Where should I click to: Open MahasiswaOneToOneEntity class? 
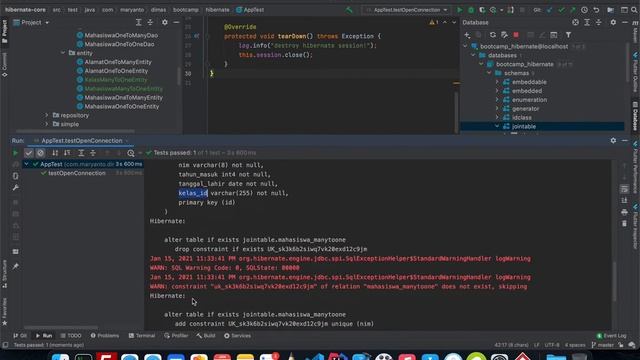(x=122, y=107)
